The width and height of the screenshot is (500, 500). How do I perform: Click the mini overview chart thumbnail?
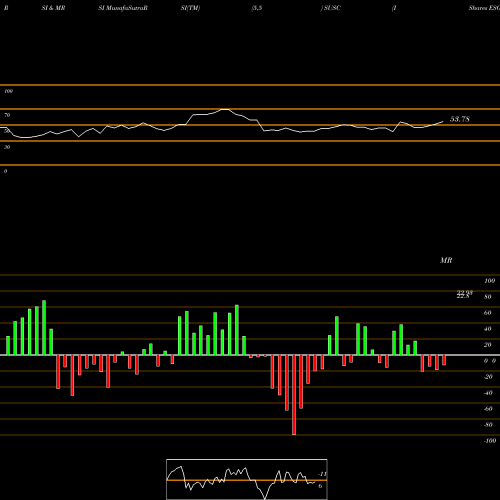coord(247,479)
